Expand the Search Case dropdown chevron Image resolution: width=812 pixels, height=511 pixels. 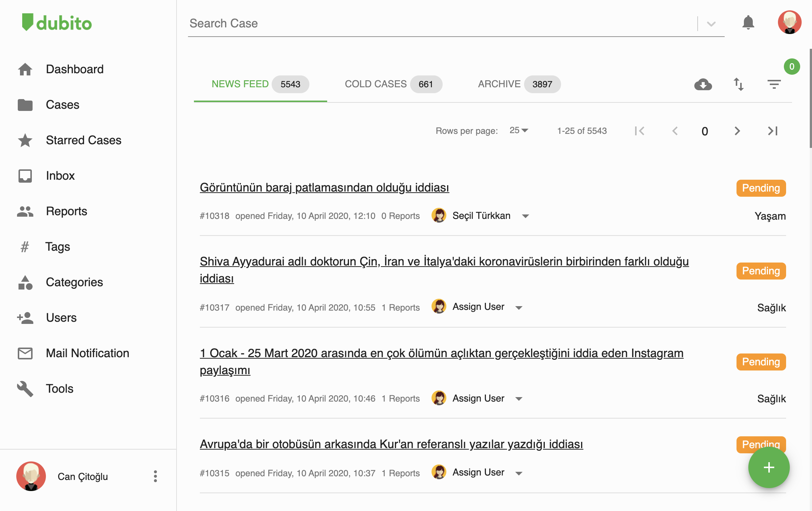(x=711, y=24)
